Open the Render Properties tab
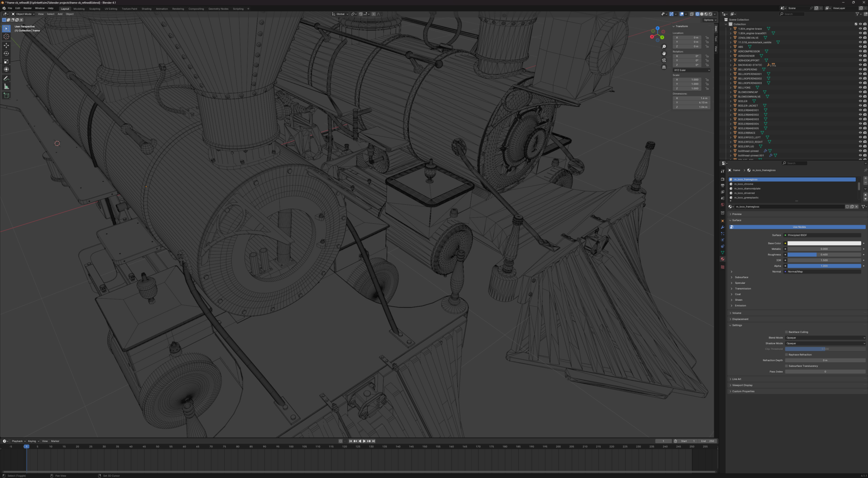 (x=723, y=180)
